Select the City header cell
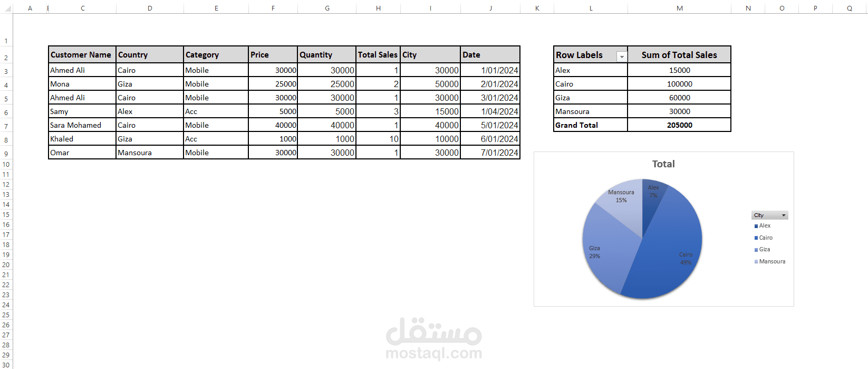Viewport: 868px width, 369px height. click(430, 55)
